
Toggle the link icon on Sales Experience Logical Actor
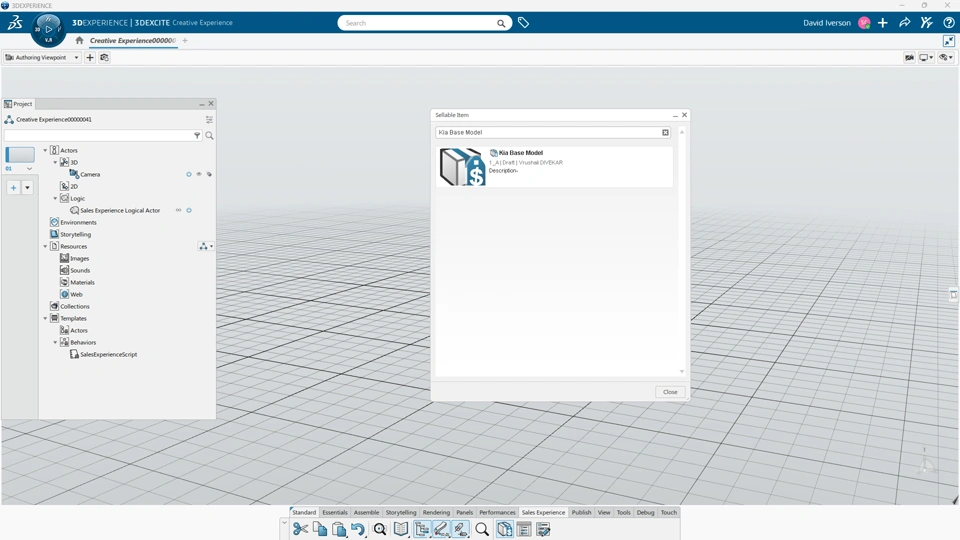tap(179, 210)
